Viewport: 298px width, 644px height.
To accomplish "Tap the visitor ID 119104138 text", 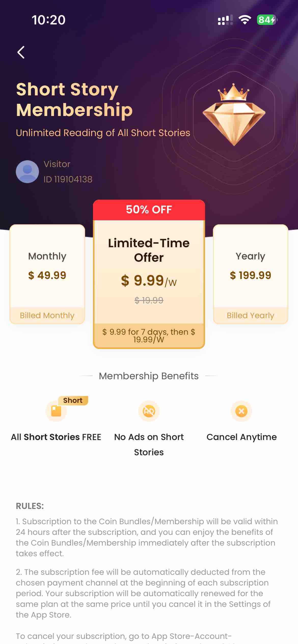I will tap(68, 179).
